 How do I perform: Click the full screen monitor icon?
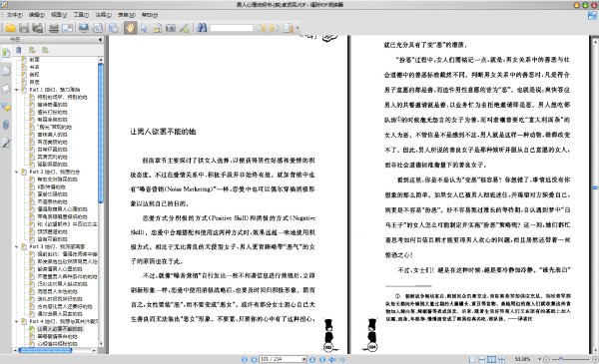click(x=84, y=28)
